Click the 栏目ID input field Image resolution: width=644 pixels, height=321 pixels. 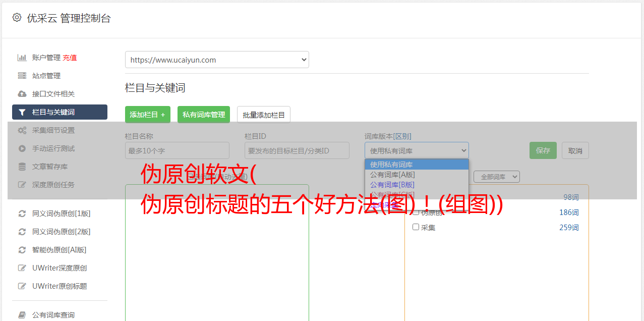(x=297, y=150)
